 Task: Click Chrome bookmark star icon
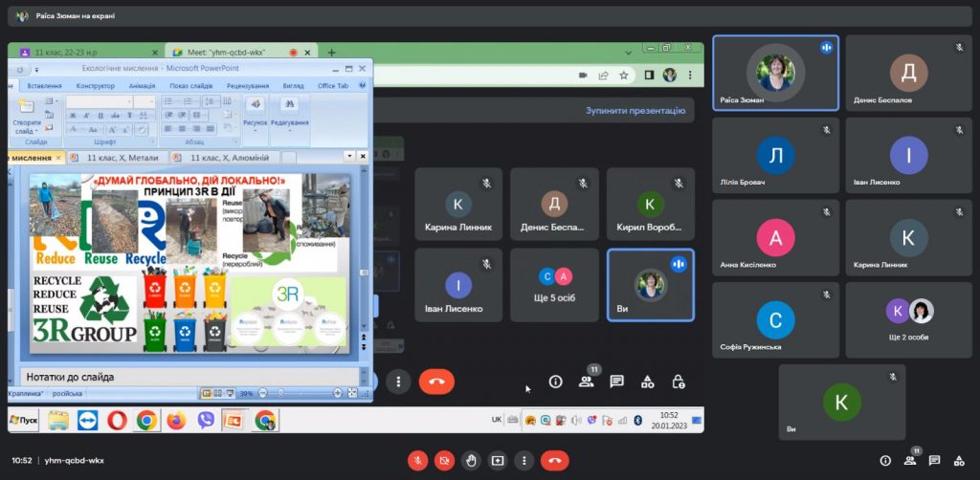click(x=624, y=75)
